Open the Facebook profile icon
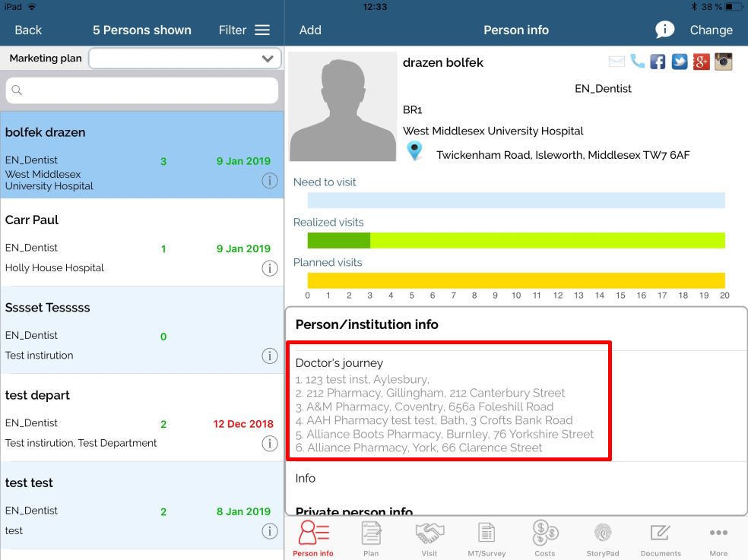Image resolution: width=748 pixels, height=560 pixels. pos(658,62)
